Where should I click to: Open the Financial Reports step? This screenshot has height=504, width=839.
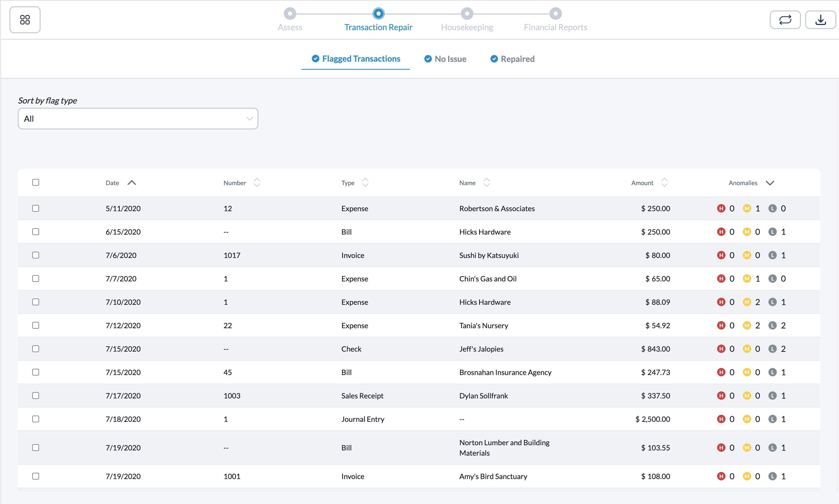pos(555,27)
